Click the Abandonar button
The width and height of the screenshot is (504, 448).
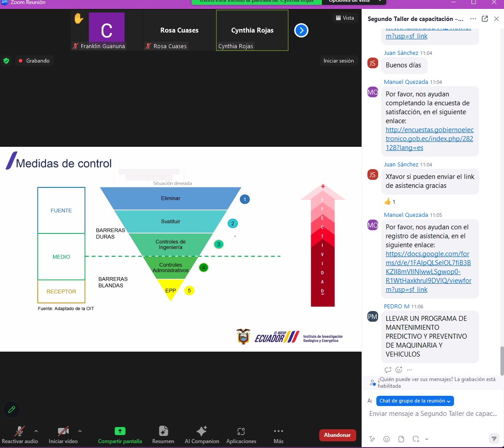point(337,435)
